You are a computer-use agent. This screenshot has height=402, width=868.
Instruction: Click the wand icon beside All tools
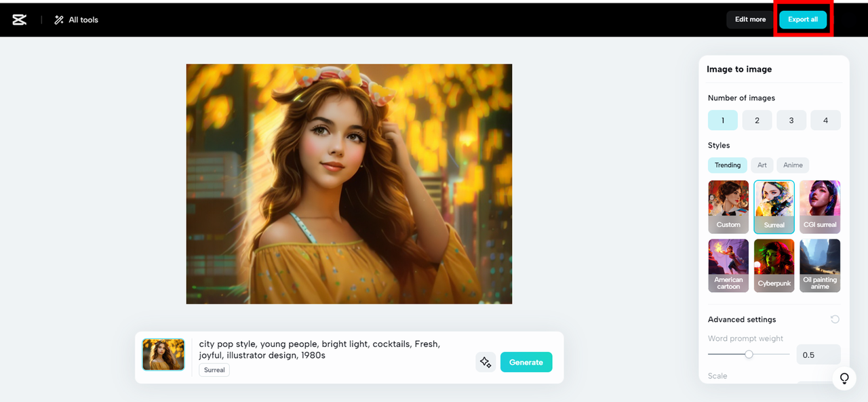(59, 20)
